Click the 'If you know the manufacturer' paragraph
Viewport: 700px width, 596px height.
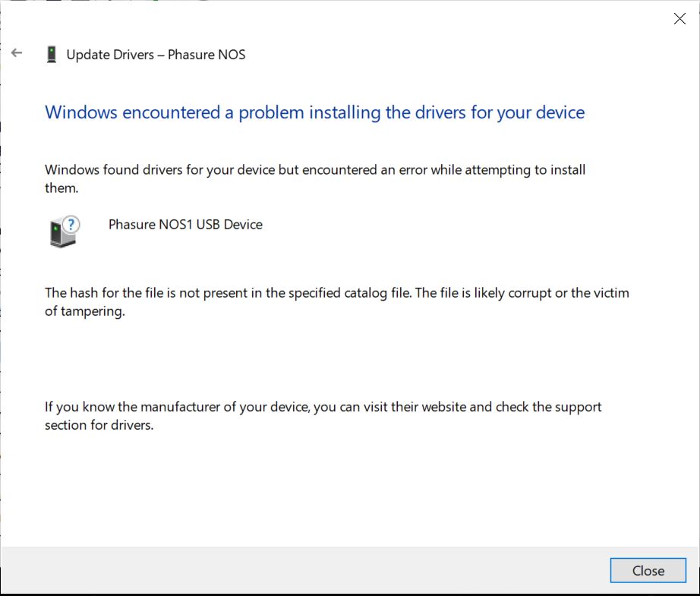click(323, 415)
